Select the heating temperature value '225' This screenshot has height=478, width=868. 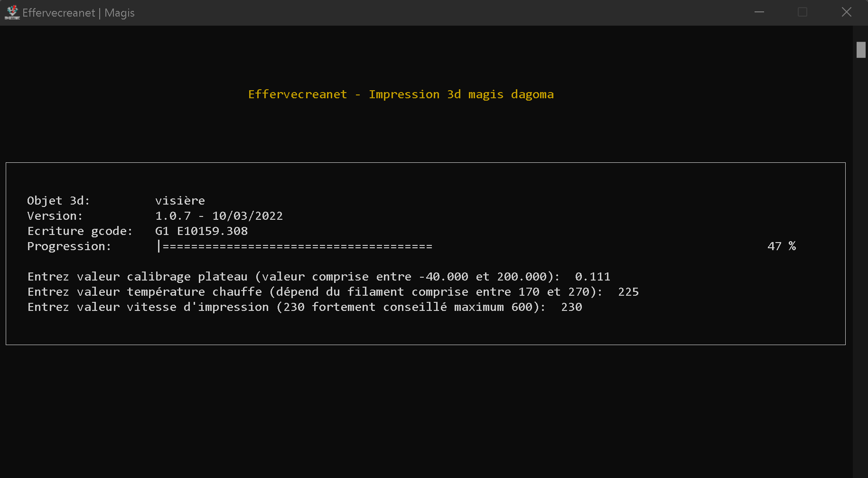pos(628,292)
